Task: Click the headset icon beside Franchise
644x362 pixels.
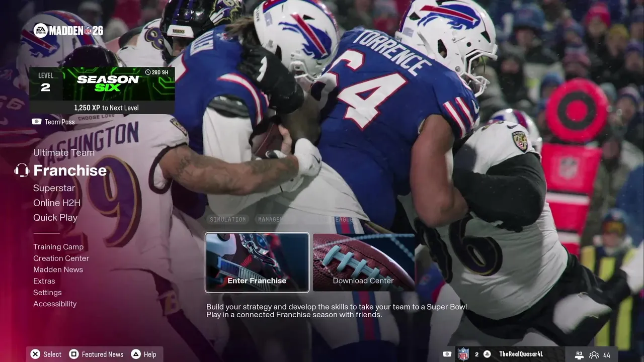Action: click(22, 170)
